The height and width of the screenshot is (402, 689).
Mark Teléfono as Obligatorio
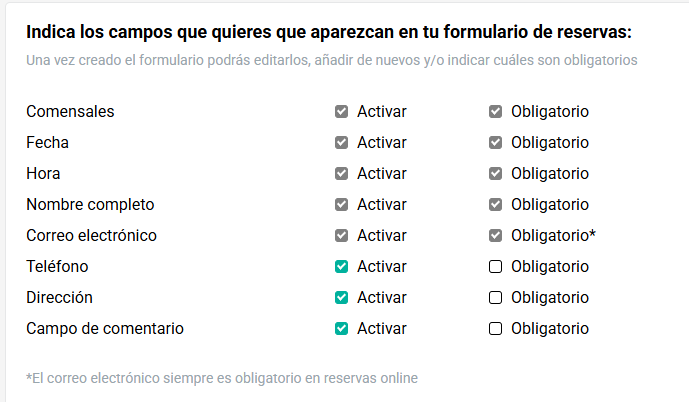click(x=495, y=267)
